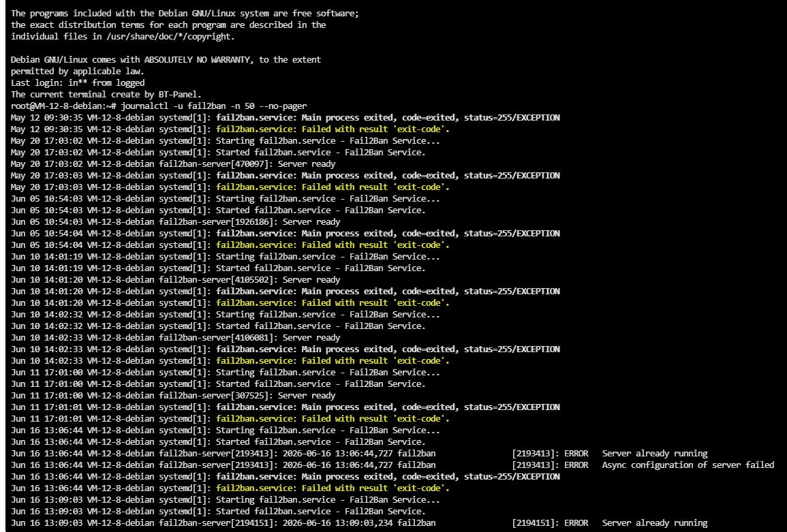This screenshot has height=532, width=787.
Task: Click the May 20 17:03:02 'Started fail2ban.service' line
Action: (x=218, y=152)
